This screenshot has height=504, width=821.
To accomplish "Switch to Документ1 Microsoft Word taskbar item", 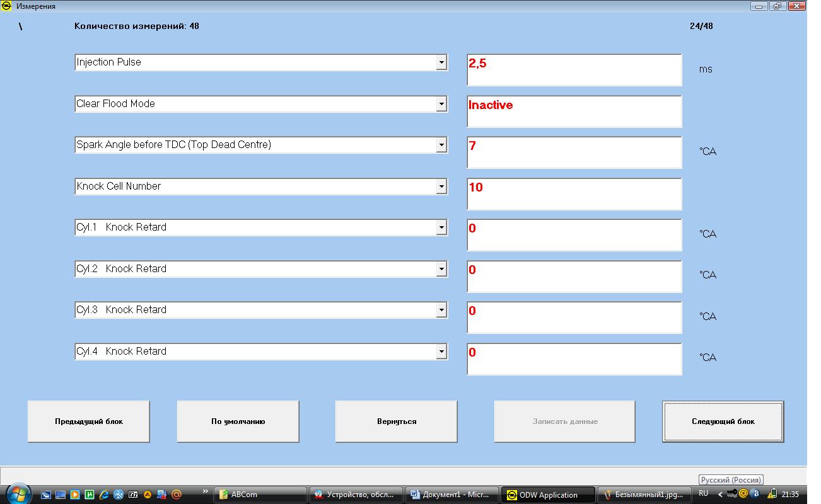I will (x=451, y=495).
